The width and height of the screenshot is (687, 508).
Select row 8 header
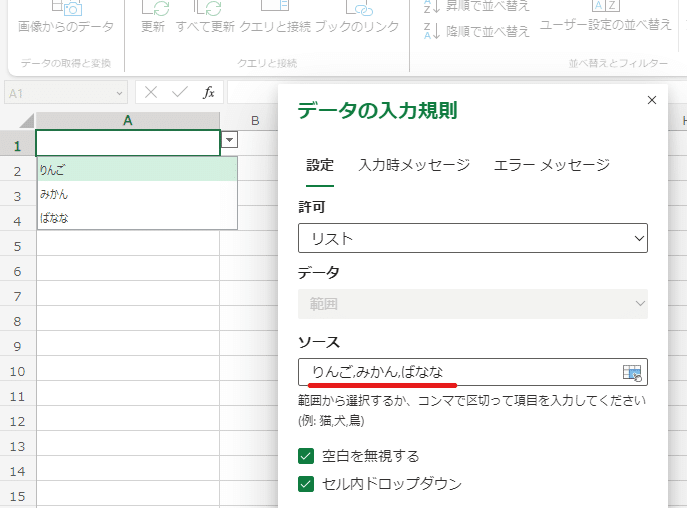pyautogui.click(x=17, y=321)
